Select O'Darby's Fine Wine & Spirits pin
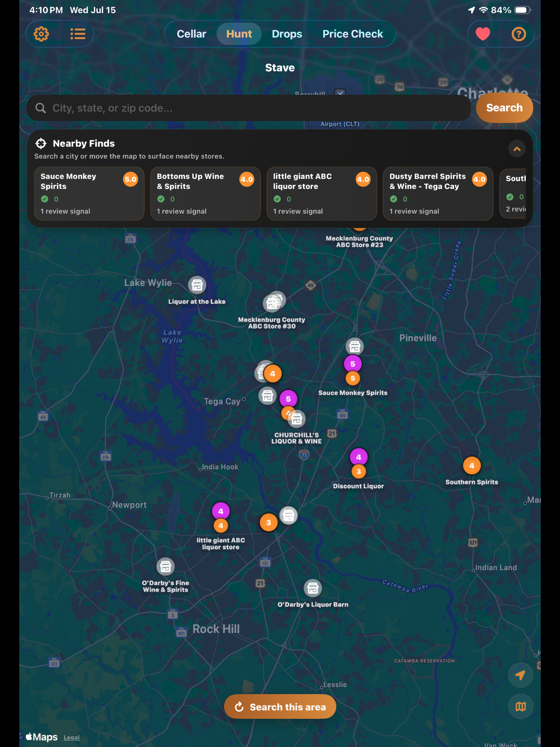The image size is (560, 747). click(x=166, y=566)
